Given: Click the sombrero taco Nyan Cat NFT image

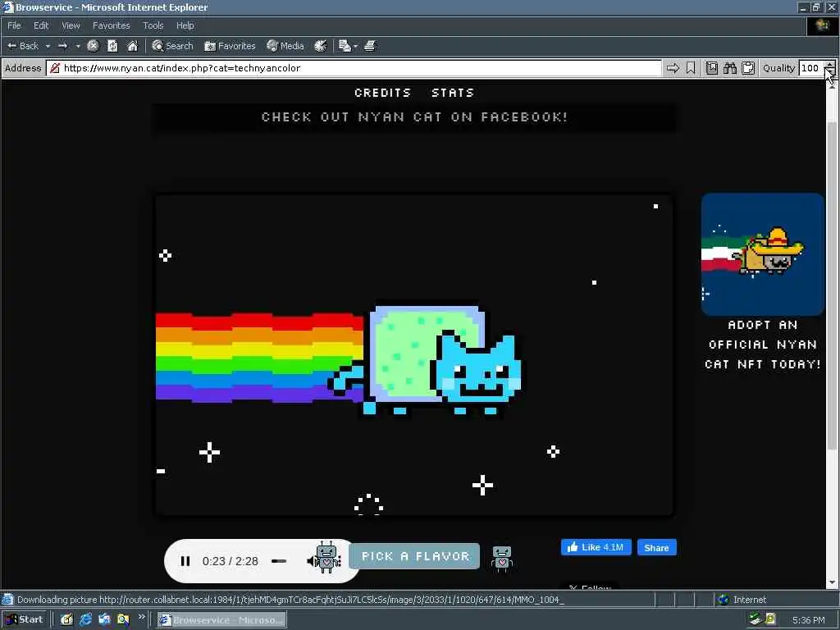Looking at the screenshot, I should pyautogui.click(x=762, y=254).
